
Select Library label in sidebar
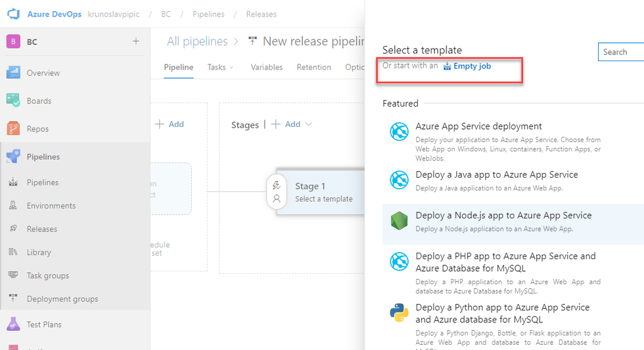pos(39,252)
